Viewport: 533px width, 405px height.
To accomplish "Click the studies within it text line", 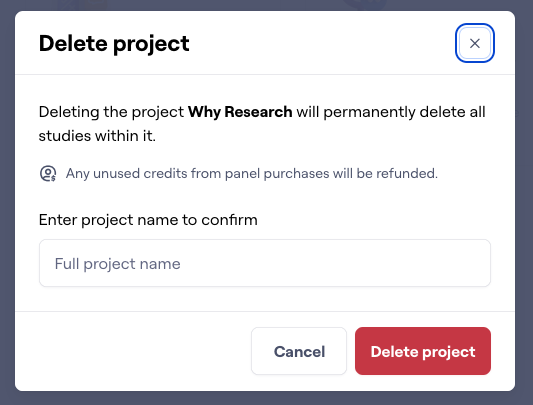I will click(x=97, y=136).
